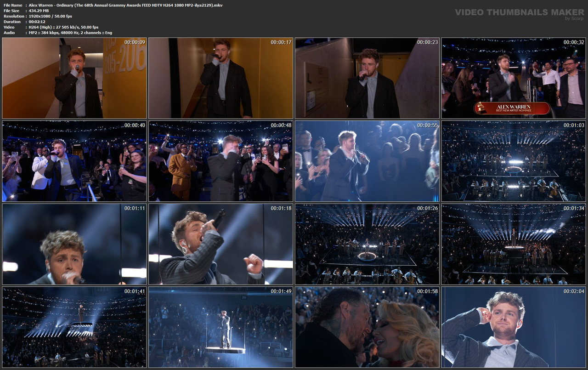Click the 00:00:09 timestamp overlay
The height and width of the screenshot is (370, 588).
coord(135,42)
